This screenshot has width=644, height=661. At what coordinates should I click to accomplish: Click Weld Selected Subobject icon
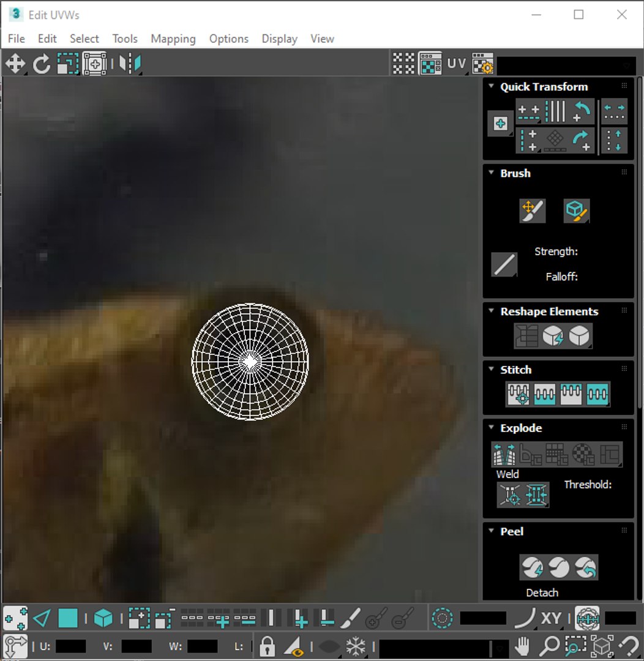(536, 495)
